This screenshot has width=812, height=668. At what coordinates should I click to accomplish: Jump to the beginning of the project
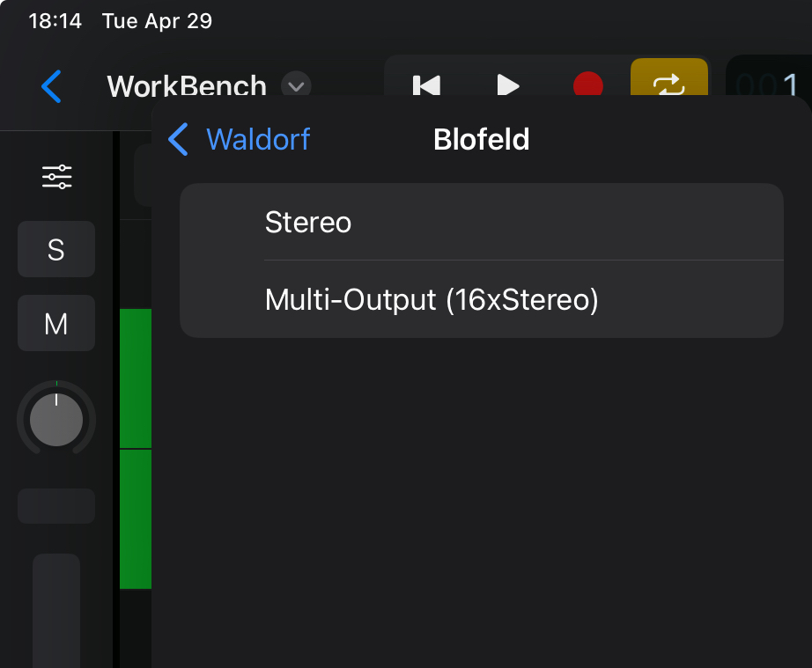427,85
